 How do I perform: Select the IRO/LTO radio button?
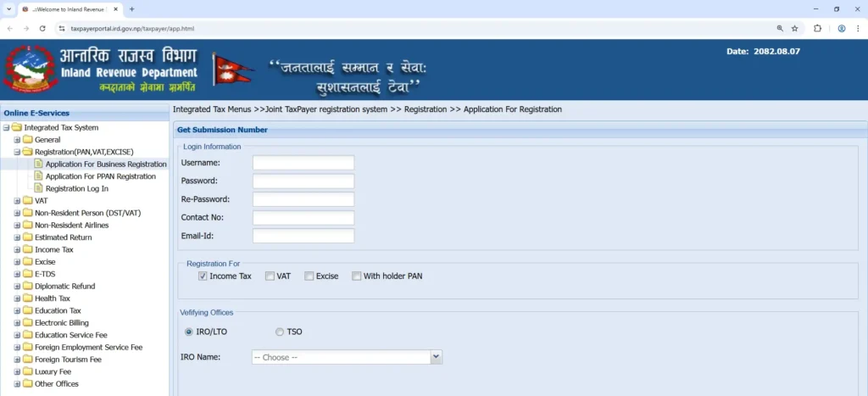189,332
